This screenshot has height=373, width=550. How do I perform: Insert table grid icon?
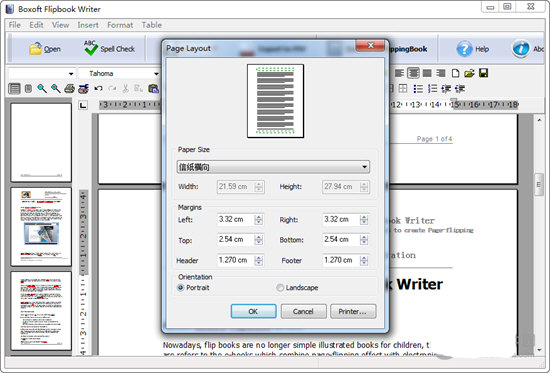[x=403, y=88]
